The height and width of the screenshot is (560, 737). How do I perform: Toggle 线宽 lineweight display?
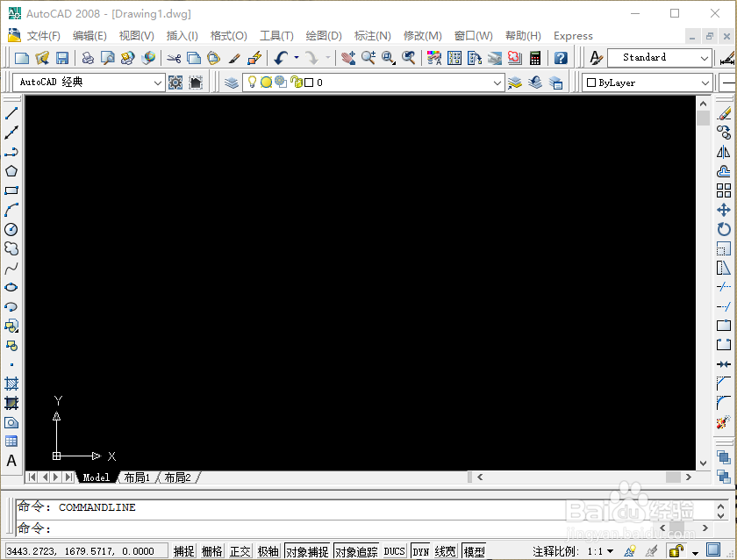point(445,551)
